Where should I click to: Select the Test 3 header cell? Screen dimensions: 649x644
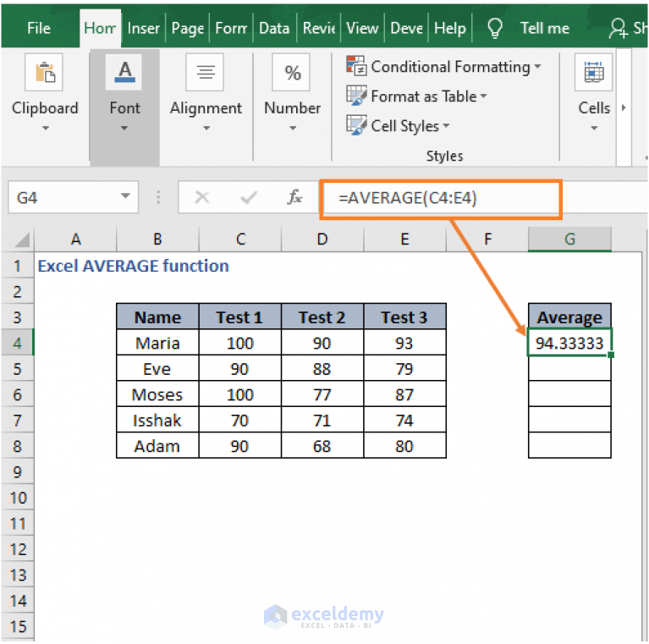point(404,317)
